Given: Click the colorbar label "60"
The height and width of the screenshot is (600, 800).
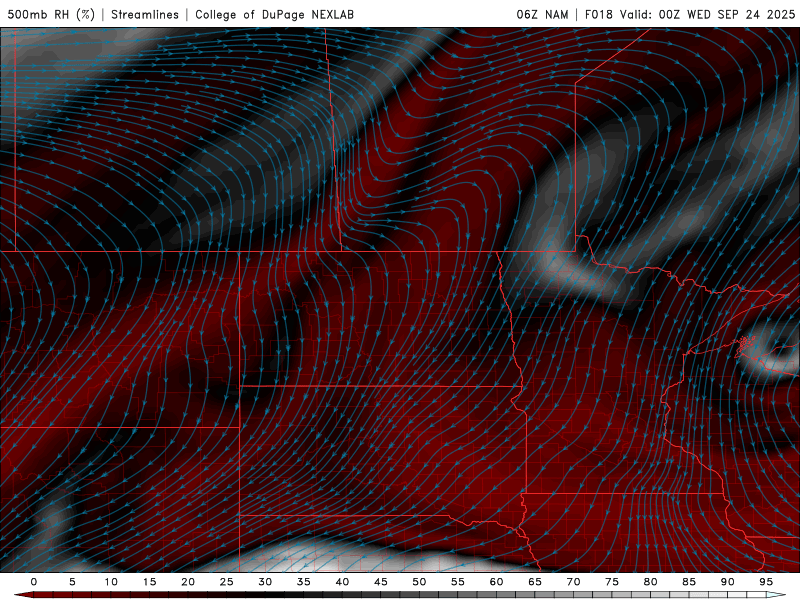Looking at the screenshot, I should click(496, 582).
